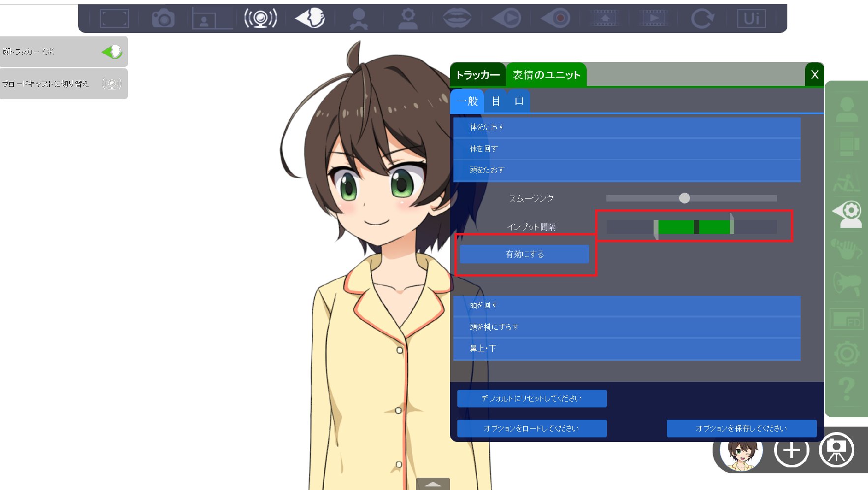Select the 一般 sub-tab
This screenshot has height=490, width=868.
tap(467, 101)
